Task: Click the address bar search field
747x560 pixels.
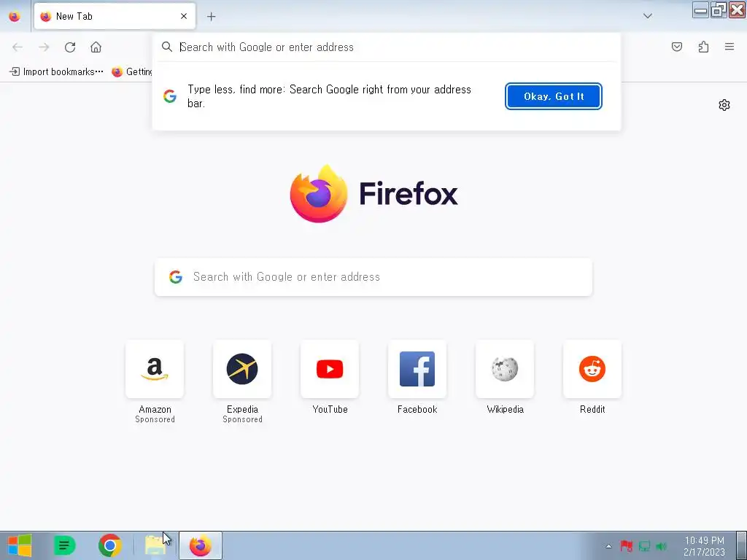Action: tap(386, 47)
